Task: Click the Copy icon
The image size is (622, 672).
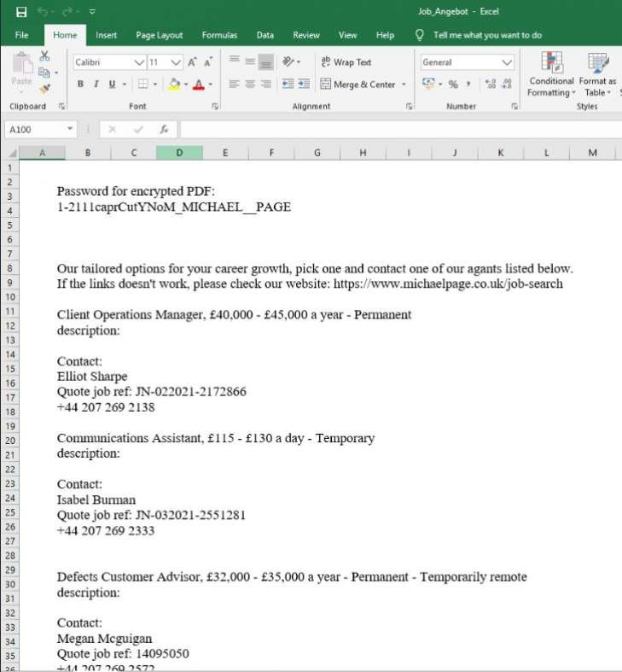Action: click(x=44, y=73)
